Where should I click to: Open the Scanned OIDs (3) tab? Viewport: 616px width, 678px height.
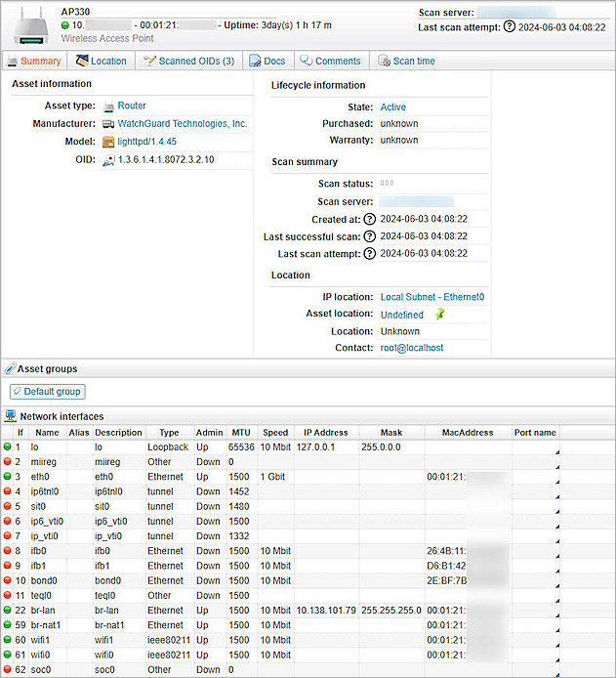tap(189, 61)
